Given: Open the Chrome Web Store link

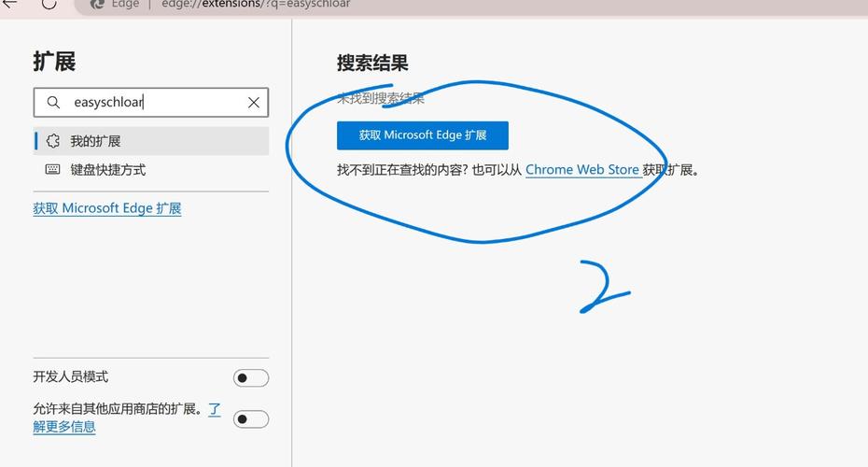Looking at the screenshot, I should pos(582,169).
